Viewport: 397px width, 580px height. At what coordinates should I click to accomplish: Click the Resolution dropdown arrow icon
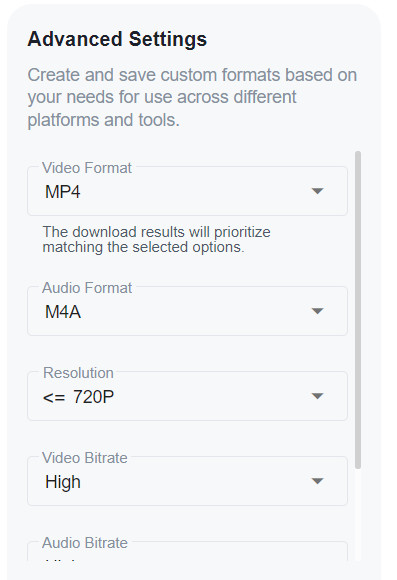[317, 396]
